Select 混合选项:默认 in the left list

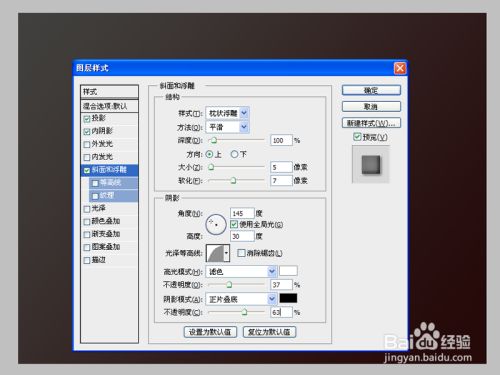pos(109,106)
